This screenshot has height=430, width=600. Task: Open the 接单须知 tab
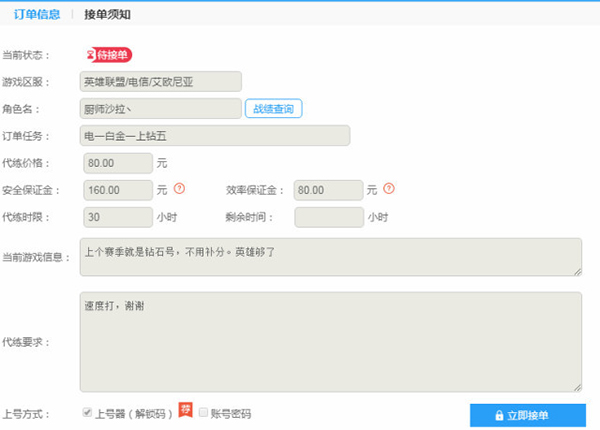pos(107,14)
